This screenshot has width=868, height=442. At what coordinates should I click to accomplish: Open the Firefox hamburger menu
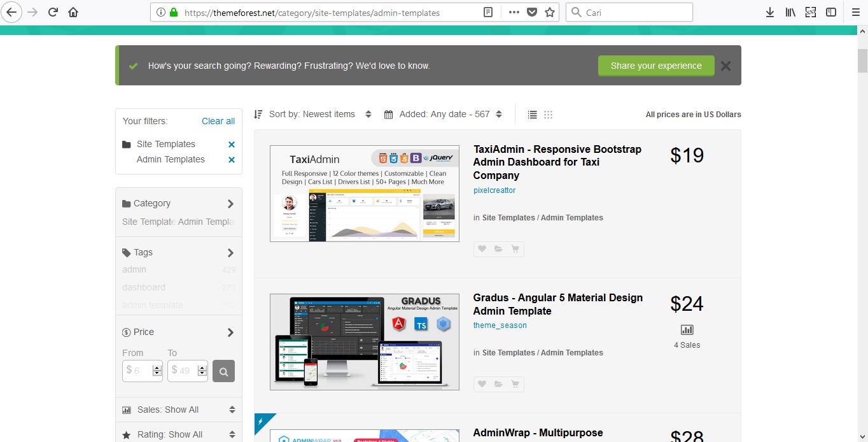[x=856, y=12]
